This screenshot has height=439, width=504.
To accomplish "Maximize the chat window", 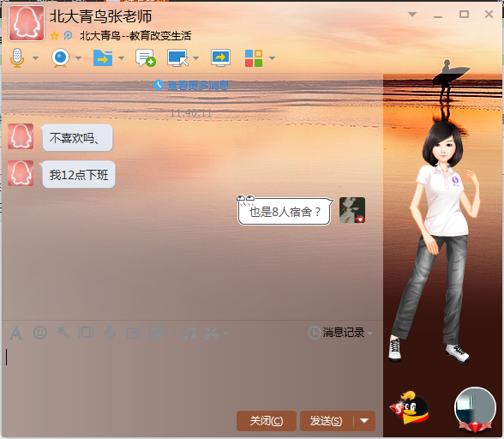I will click(x=464, y=15).
